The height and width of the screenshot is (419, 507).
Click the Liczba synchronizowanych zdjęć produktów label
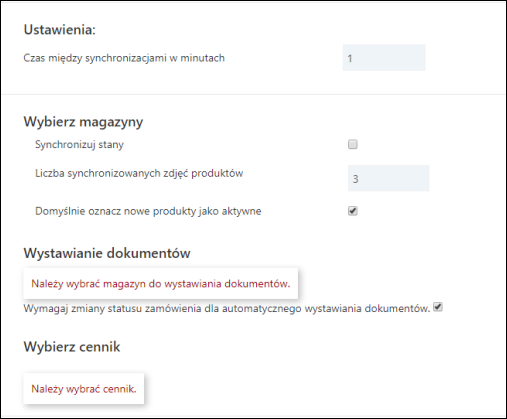pos(139,173)
